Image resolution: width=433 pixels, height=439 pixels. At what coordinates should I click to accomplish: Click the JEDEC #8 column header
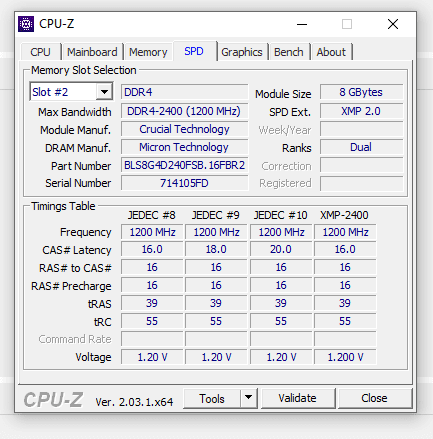click(152, 215)
